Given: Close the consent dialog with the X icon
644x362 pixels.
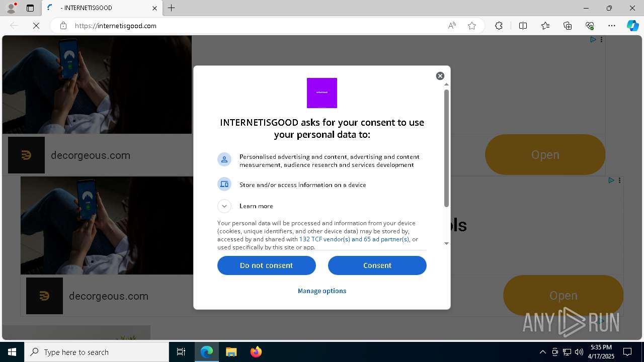Looking at the screenshot, I should 440,76.
